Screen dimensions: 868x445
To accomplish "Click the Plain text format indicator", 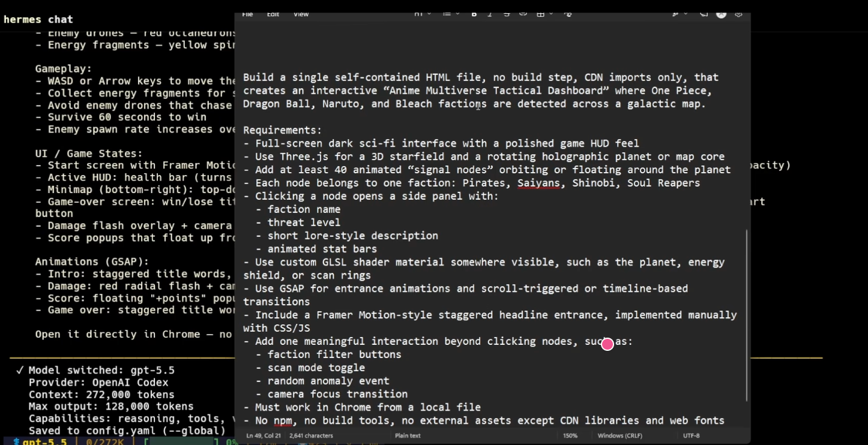I will (x=408, y=435).
